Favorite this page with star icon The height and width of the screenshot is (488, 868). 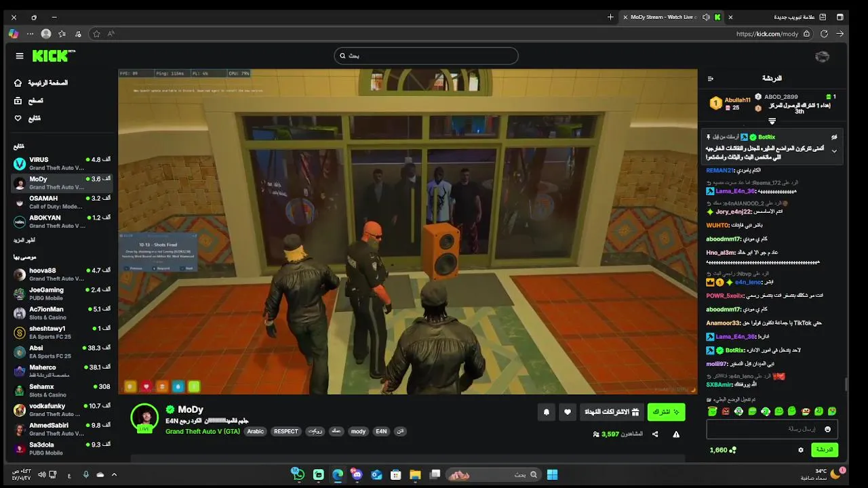coord(96,34)
